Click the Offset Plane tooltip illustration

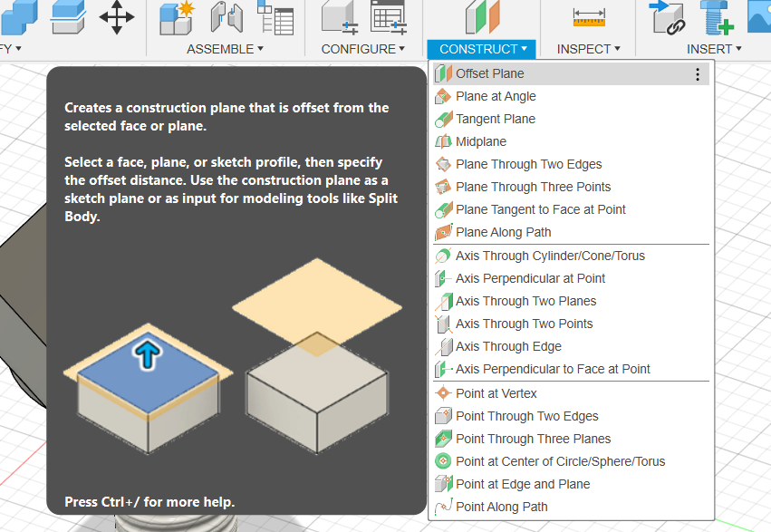tap(233, 356)
